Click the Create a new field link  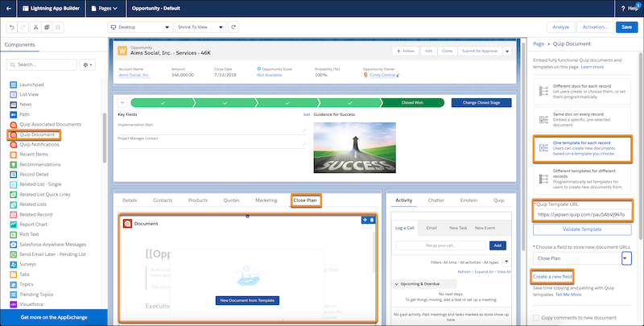pos(552,277)
